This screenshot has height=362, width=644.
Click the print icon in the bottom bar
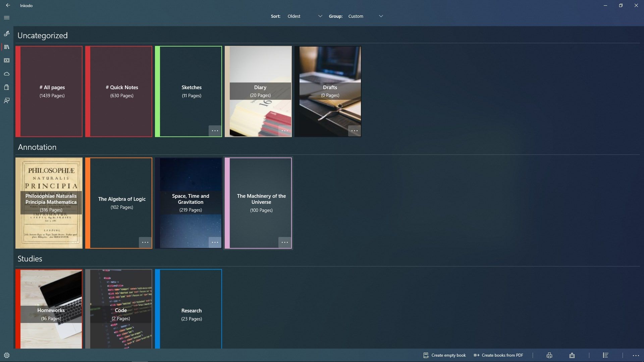coord(549,355)
